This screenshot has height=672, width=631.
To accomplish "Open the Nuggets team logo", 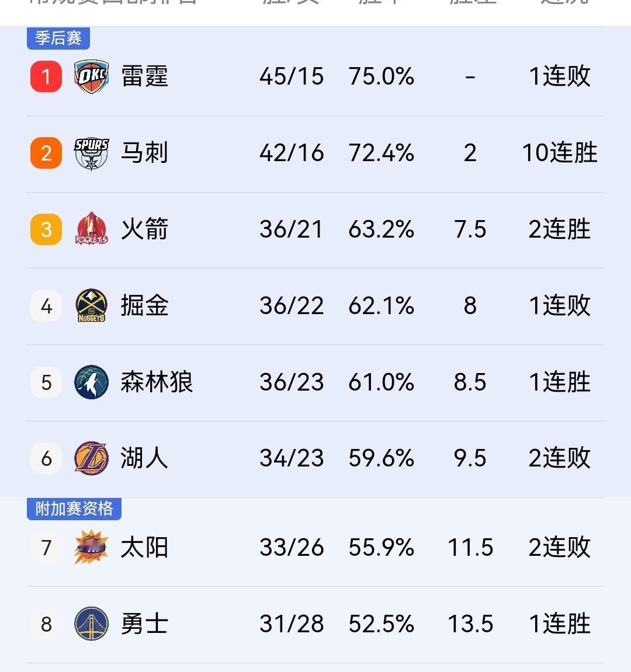I will coord(91,305).
